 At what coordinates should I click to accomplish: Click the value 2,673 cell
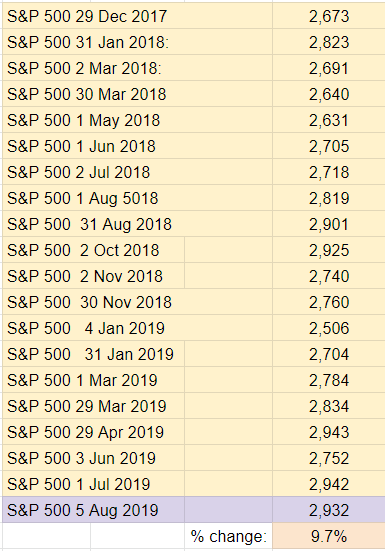pyautogui.click(x=329, y=16)
